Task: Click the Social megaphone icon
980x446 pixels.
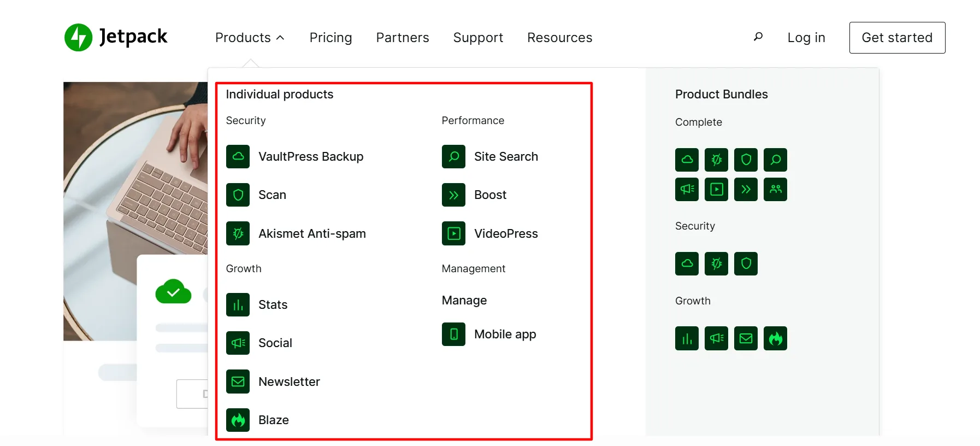Action: (x=238, y=343)
